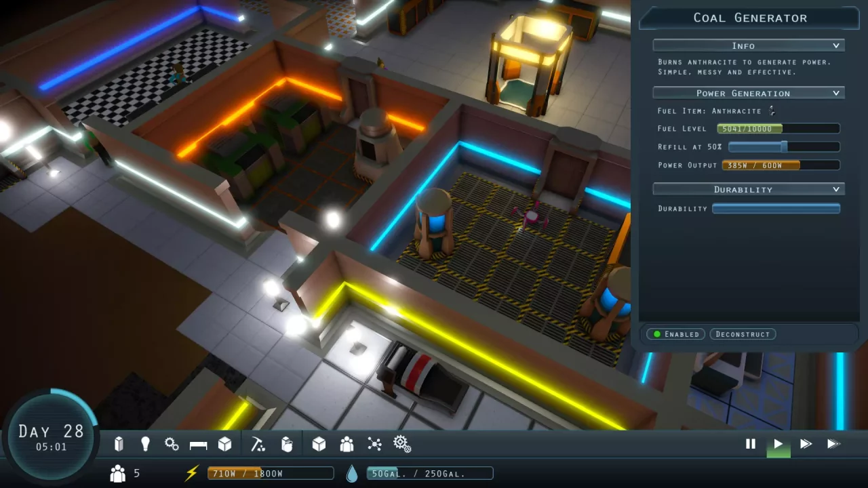The width and height of the screenshot is (868, 488).
Task: Click the Refill at 50% slider handle
Action: click(784, 146)
